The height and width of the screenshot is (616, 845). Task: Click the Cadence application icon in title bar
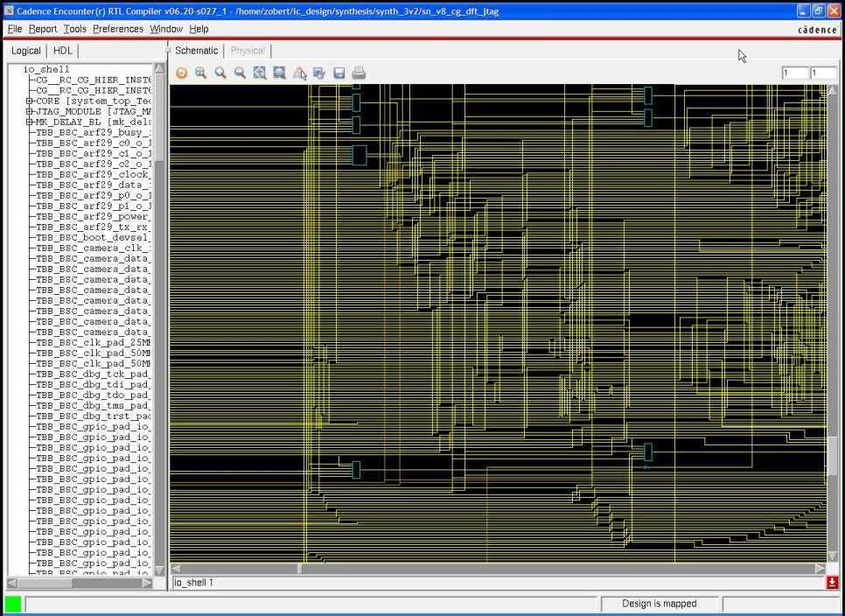pos(9,10)
